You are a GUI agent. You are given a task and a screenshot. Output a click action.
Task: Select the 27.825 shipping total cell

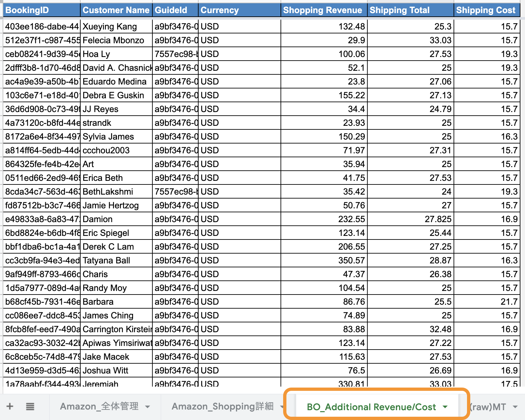(410, 219)
